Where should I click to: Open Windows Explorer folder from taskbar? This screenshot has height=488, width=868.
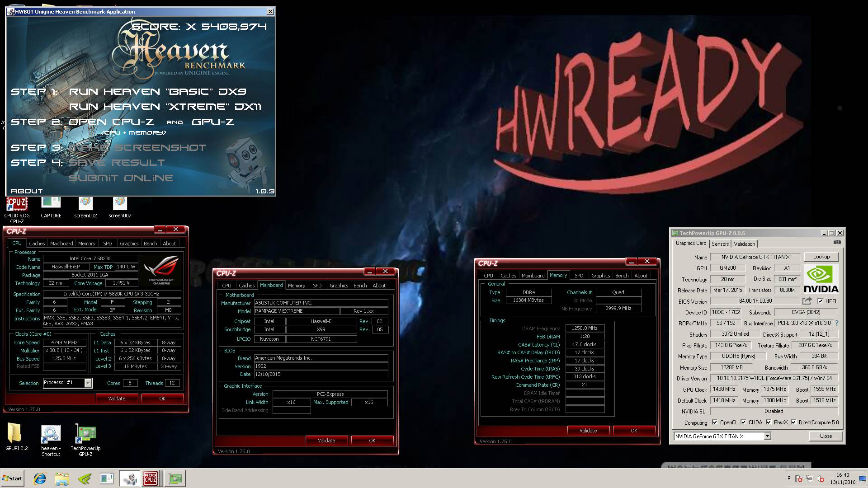pyautogui.click(x=62, y=479)
